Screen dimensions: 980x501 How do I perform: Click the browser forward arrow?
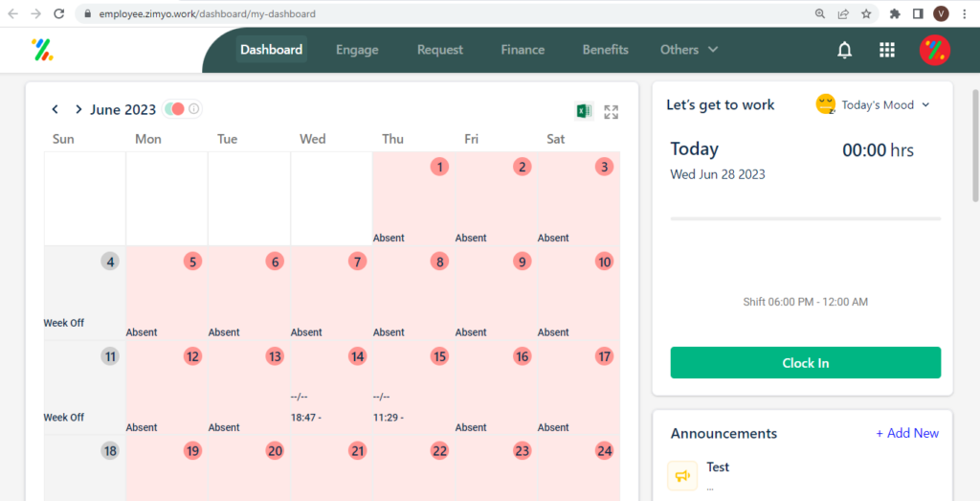click(x=36, y=13)
